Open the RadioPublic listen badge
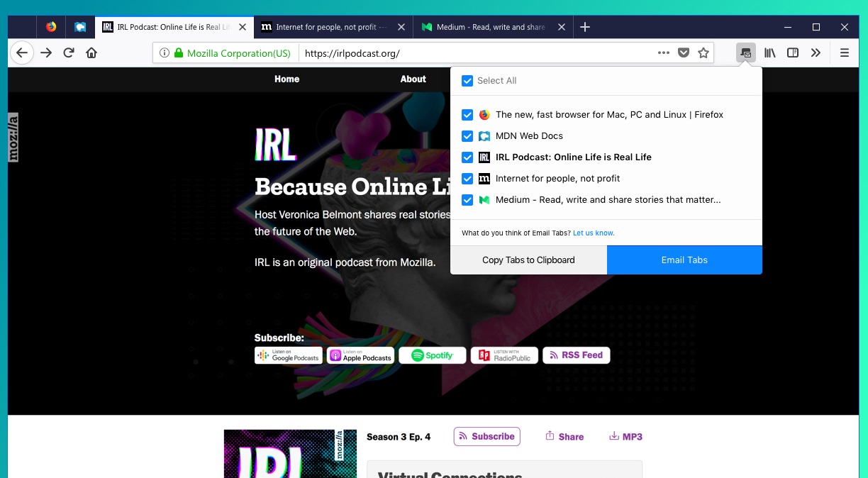This screenshot has width=868, height=478. click(504, 355)
